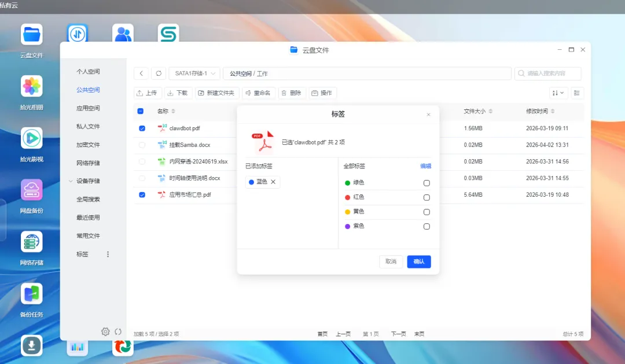Click the red 红色 color dot

[348, 197]
